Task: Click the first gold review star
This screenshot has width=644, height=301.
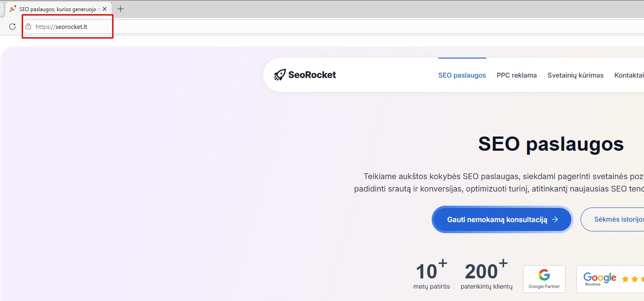Action: 625,279
